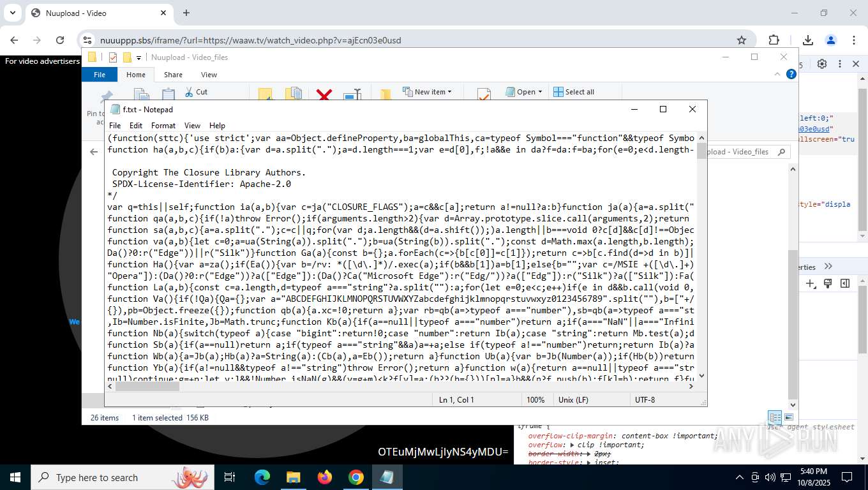Open Chrome three-dot menu
Image resolution: width=868 pixels, height=490 pixels.
(x=853, y=40)
